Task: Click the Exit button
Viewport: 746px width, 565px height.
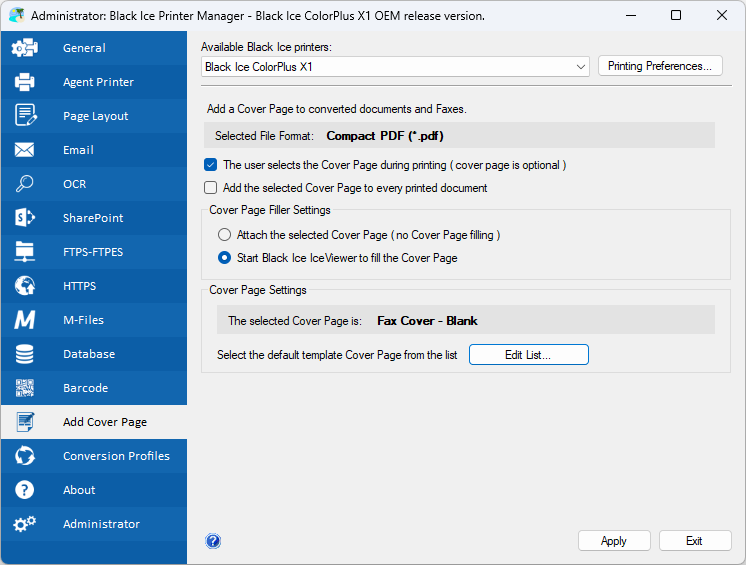Action: tap(695, 541)
